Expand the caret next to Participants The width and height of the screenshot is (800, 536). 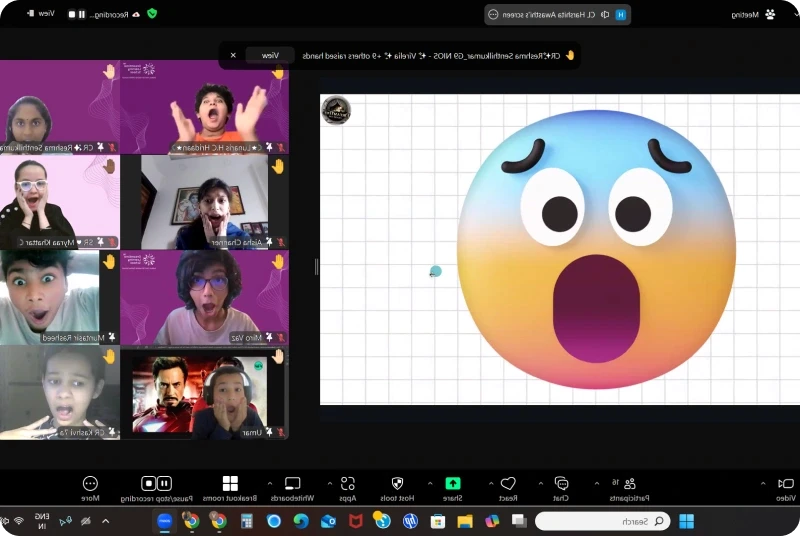pyautogui.click(x=597, y=482)
